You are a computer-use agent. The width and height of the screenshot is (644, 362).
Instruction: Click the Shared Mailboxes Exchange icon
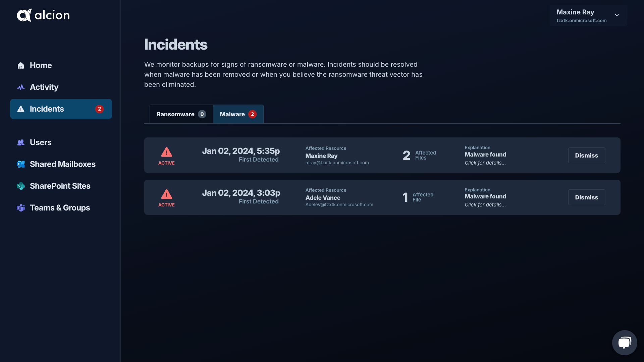click(21, 164)
